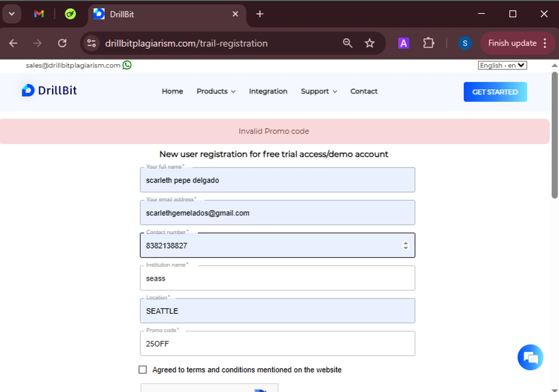Image resolution: width=559 pixels, height=392 pixels.
Task: Click the GET STARTED button
Action: pyautogui.click(x=495, y=92)
